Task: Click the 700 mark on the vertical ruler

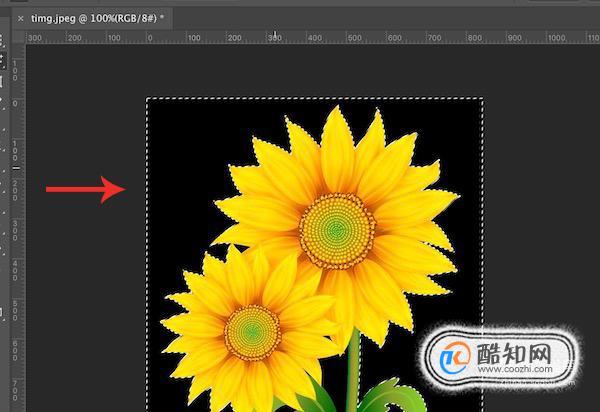Action: [15, 390]
